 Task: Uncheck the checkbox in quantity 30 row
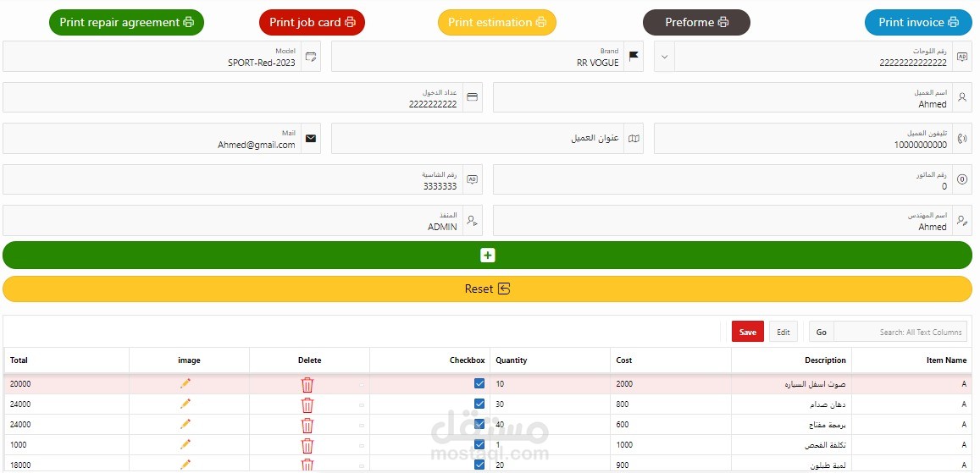(479, 404)
